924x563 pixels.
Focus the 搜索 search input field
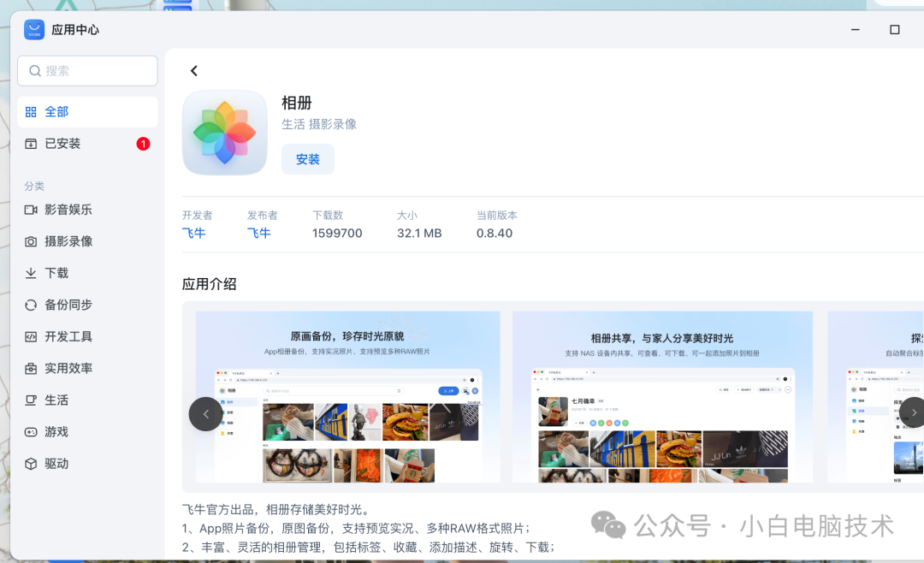pyautogui.click(x=87, y=71)
